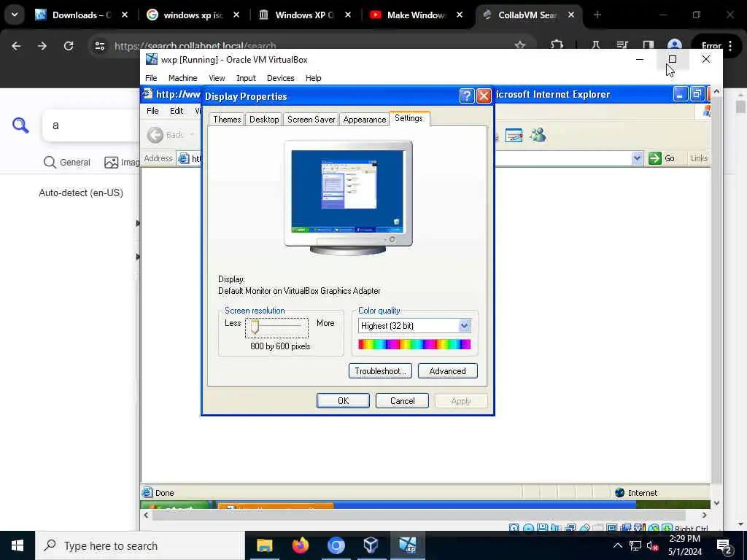Click the Advanced button
Viewport: 747px width, 560px height.
(x=447, y=371)
